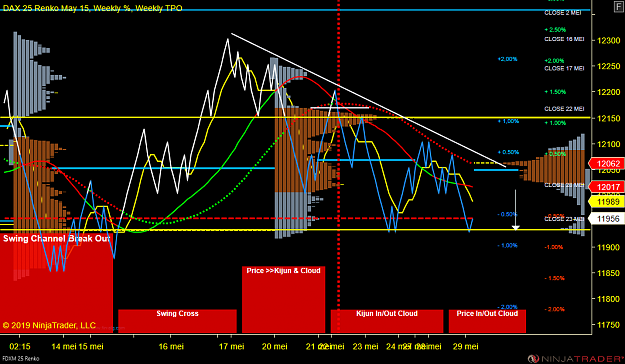This screenshot has width=625, height=364.
Task: Click the CLOSE 2 MEI label
Action: pyautogui.click(x=563, y=13)
